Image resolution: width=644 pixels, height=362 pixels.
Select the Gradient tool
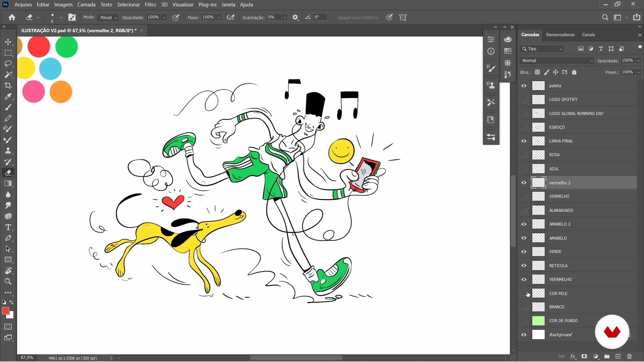point(8,184)
